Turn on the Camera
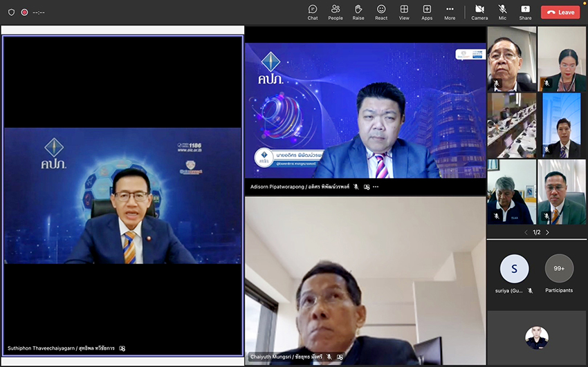588x367 pixels. [479, 12]
